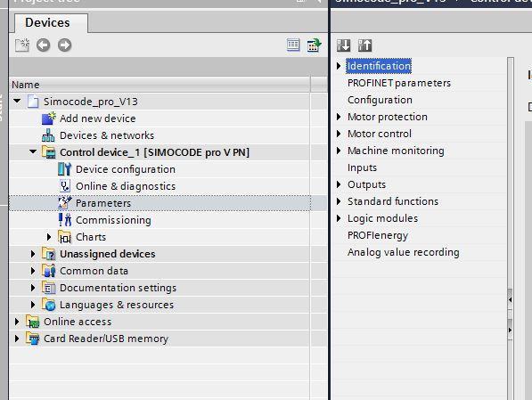Click the Online & diagnostics stethoscope icon
532x400 pixels.
pos(64,186)
